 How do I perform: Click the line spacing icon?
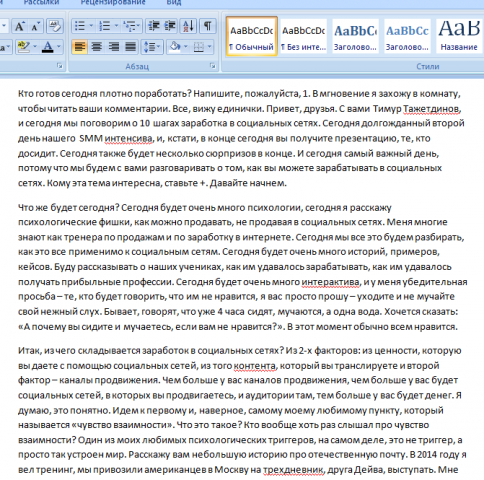pyautogui.click(x=148, y=47)
